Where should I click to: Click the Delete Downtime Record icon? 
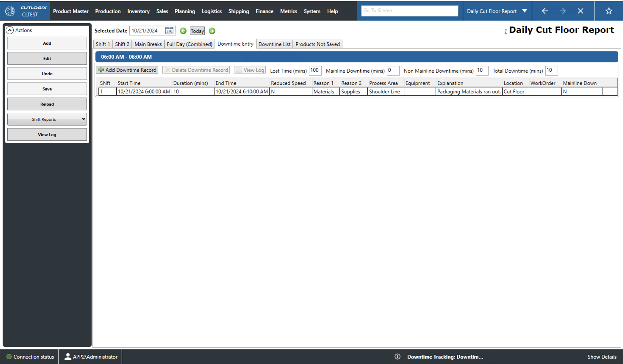[x=168, y=70]
